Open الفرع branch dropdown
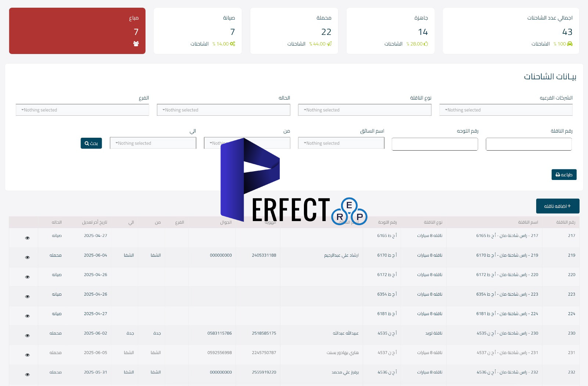This screenshot has height=386, width=588. [x=82, y=110]
